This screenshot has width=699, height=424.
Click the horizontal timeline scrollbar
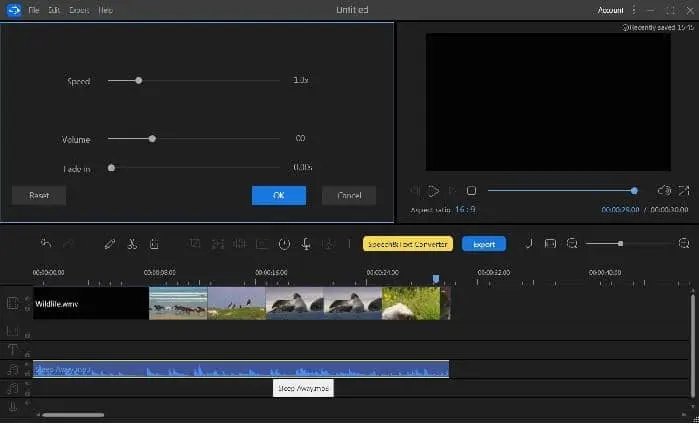pos(73,415)
